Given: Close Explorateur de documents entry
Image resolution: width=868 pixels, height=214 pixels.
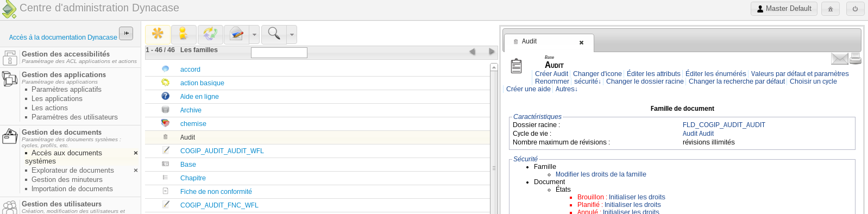Looking at the screenshot, I should point(136,171).
